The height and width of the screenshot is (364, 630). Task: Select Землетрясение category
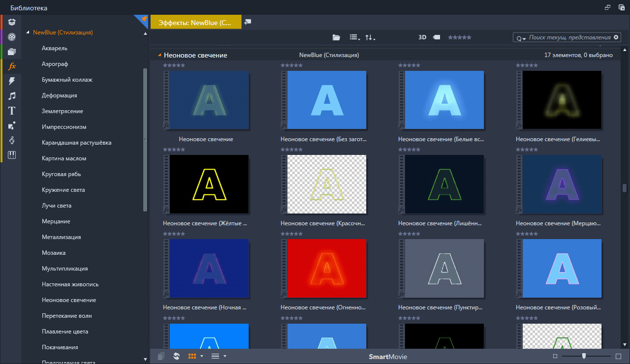click(x=63, y=111)
